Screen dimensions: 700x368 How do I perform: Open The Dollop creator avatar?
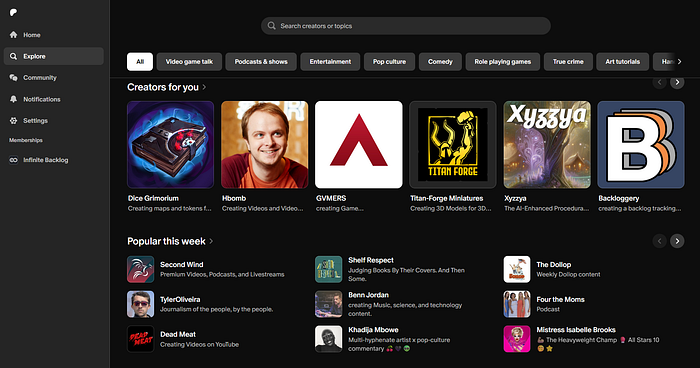[x=517, y=269]
